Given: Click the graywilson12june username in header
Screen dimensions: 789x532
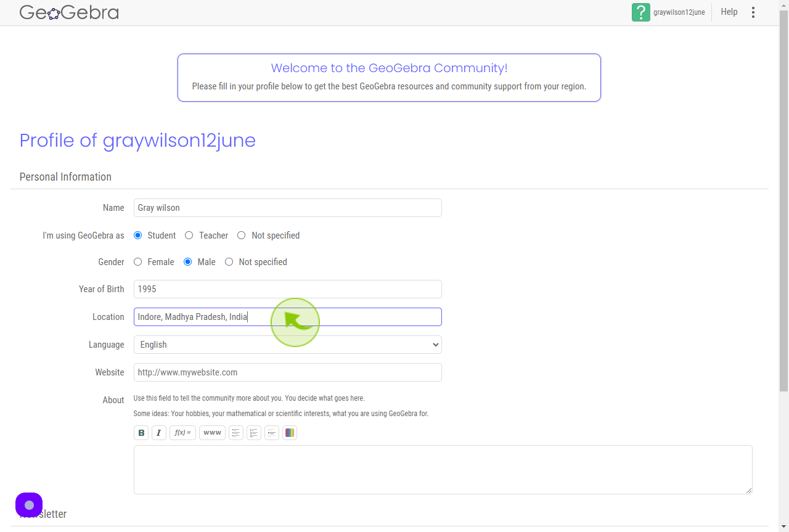Looking at the screenshot, I should point(679,12).
